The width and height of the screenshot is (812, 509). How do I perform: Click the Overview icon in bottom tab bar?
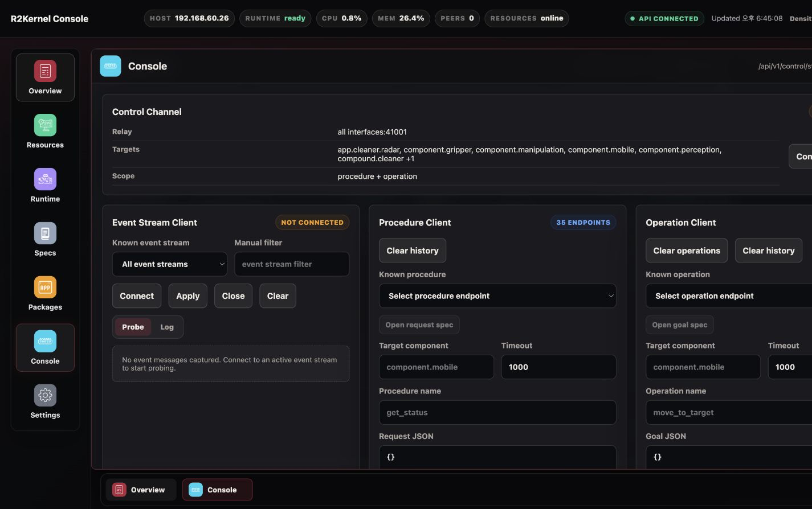point(119,490)
